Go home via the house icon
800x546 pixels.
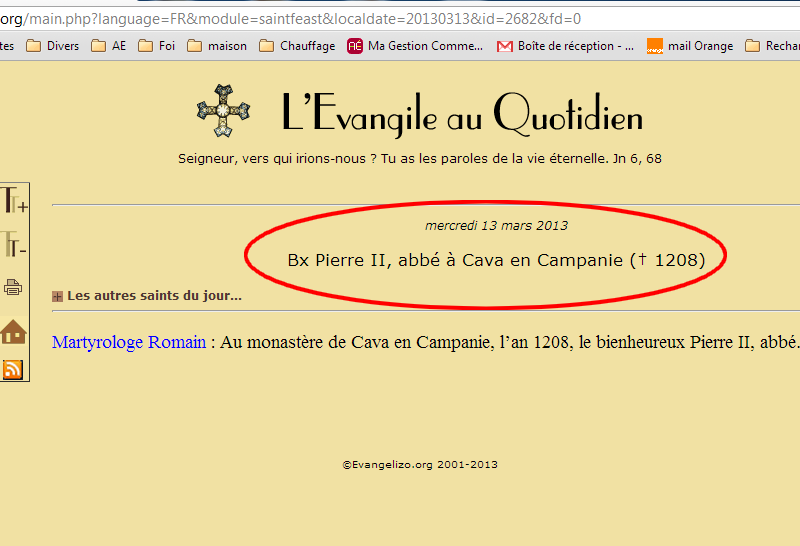pos(13,332)
